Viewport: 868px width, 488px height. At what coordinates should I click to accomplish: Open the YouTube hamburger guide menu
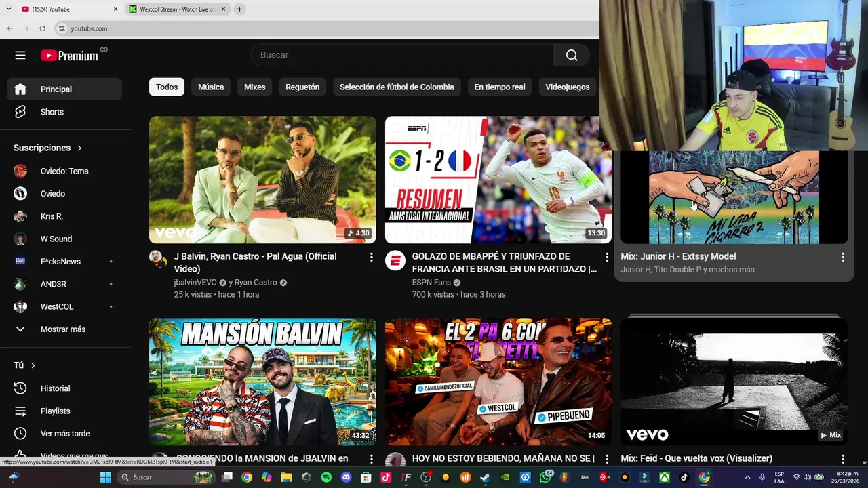(20, 56)
